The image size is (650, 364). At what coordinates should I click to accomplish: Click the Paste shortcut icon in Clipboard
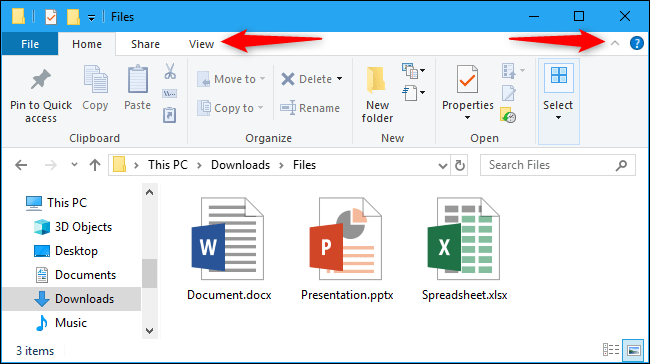point(170,115)
